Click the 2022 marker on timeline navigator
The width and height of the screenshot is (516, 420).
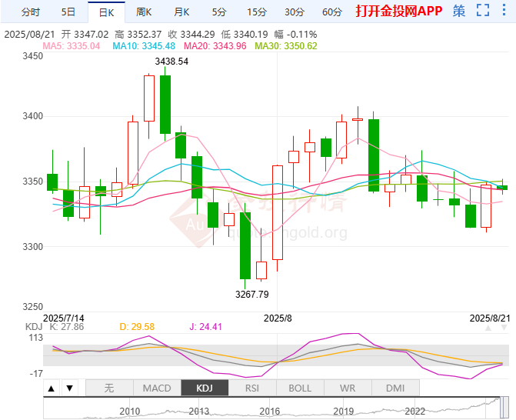pos(415,412)
